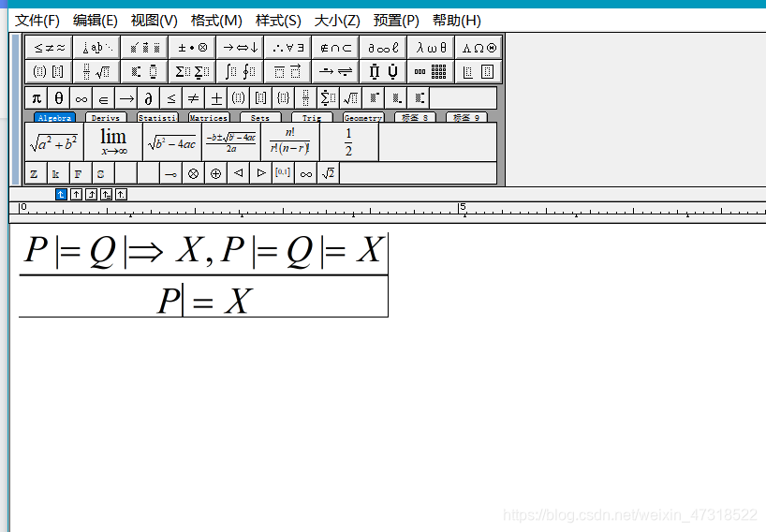
Task: Switch to the Geometry tab
Action: click(x=363, y=118)
